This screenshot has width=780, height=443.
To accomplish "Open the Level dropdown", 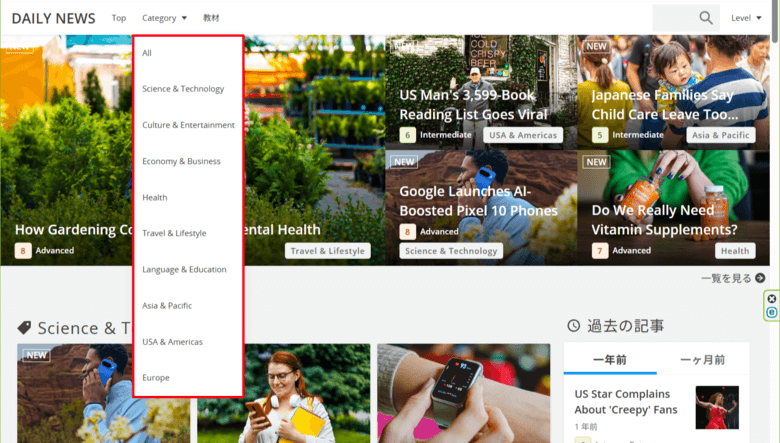I will click(745, 18).
